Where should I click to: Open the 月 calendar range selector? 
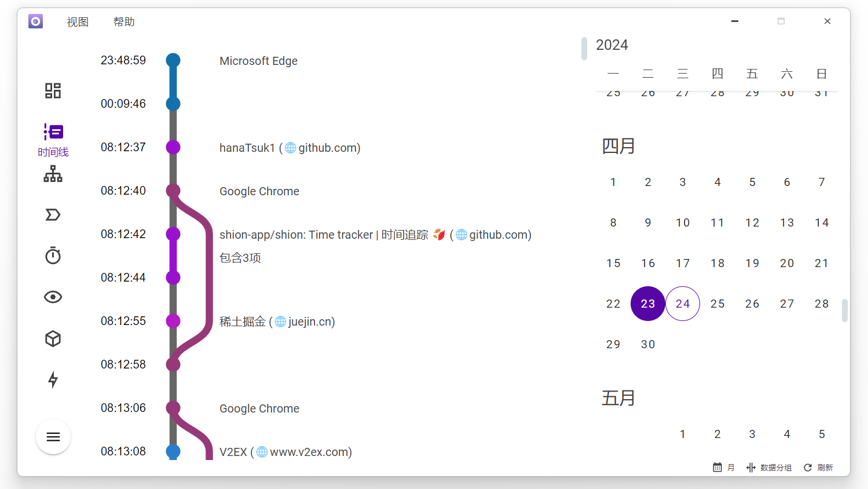(724, 468)
